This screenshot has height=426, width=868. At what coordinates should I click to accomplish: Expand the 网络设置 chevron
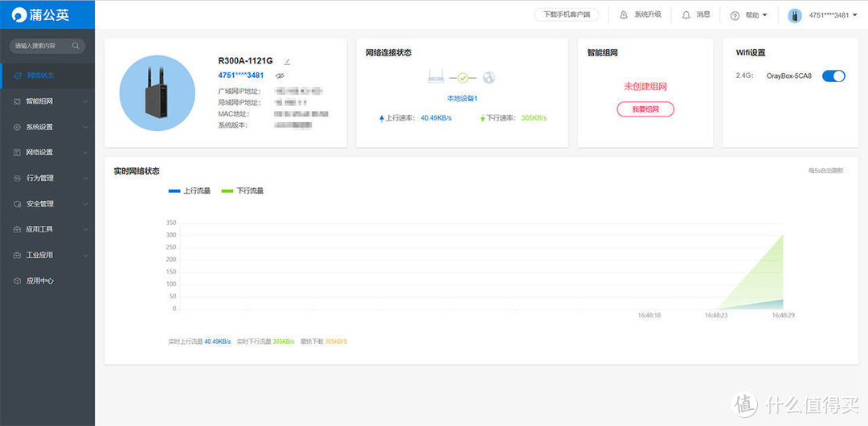85,153
